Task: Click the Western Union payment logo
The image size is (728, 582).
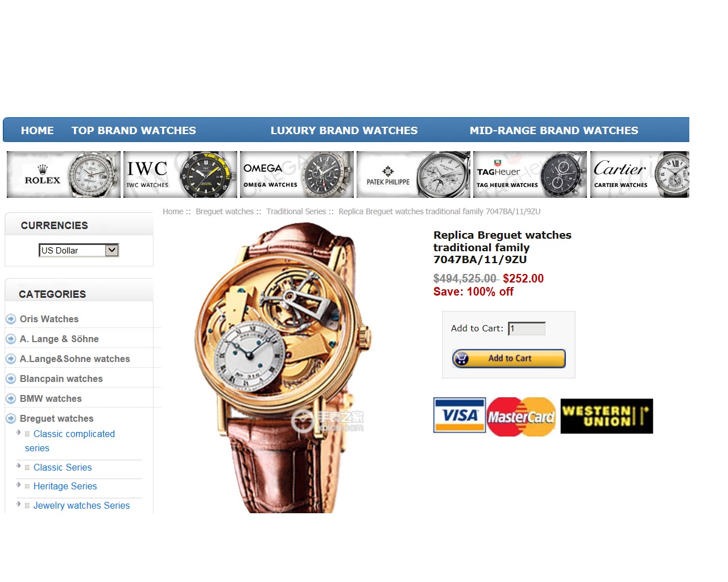Action: tap(606, 416)
